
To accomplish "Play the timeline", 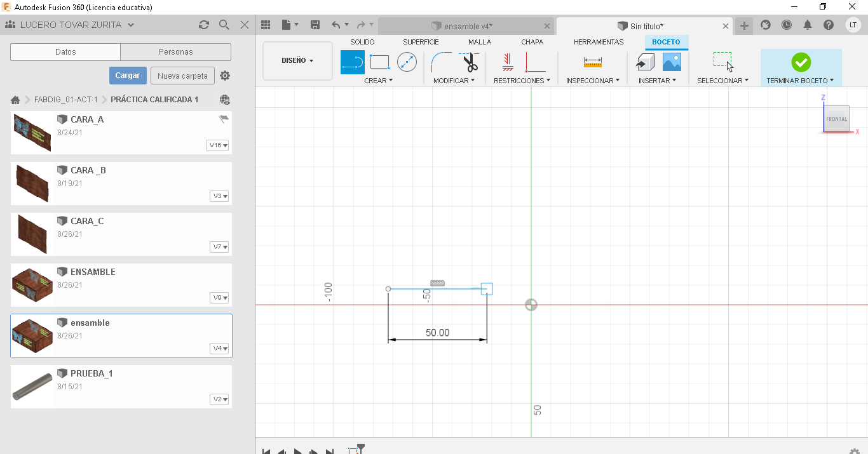I will [298, 451].
